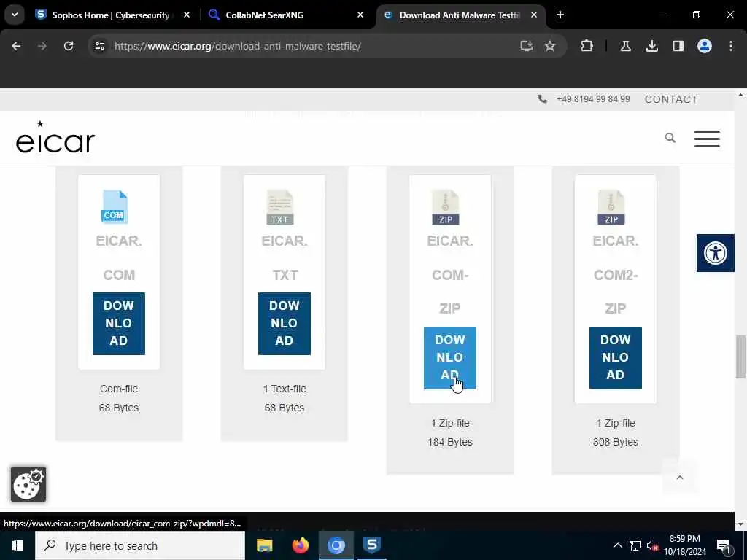
Task: Open Chrome Labs flask icon
Action: pyautogui.click(x=626, y=46)
